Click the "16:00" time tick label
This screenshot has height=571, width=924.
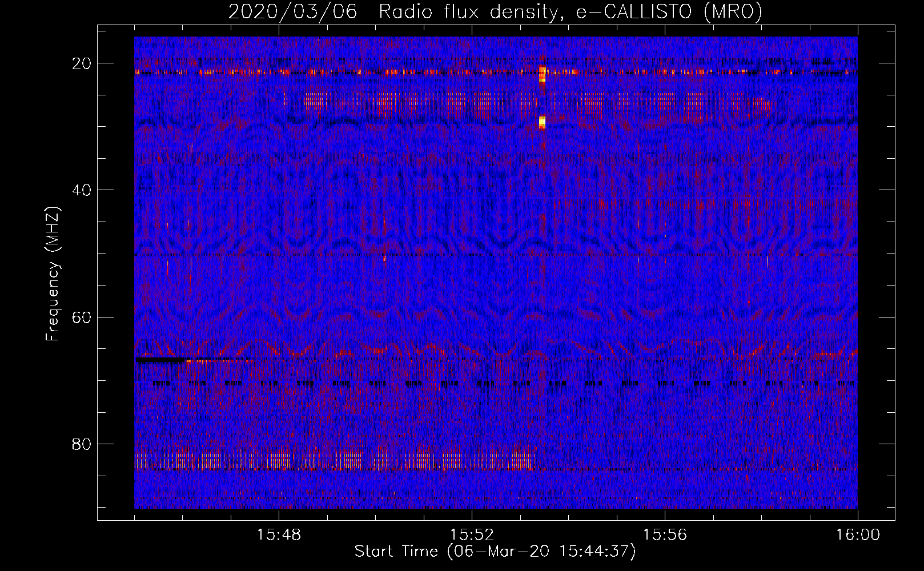858,535
